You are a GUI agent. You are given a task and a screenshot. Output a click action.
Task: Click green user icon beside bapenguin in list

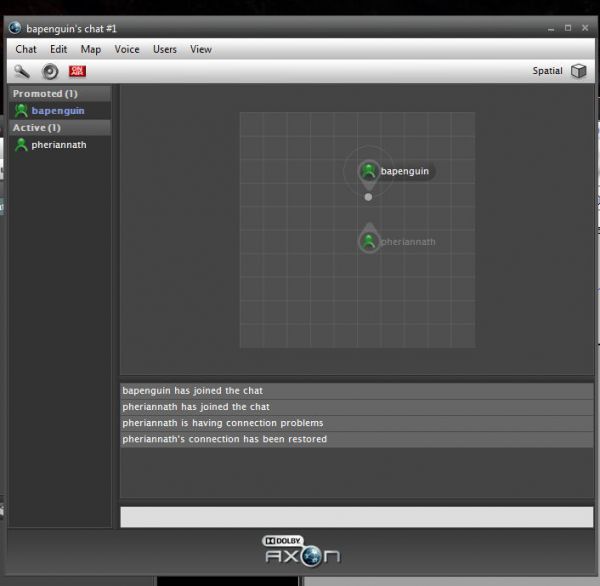tap(21, 111)
